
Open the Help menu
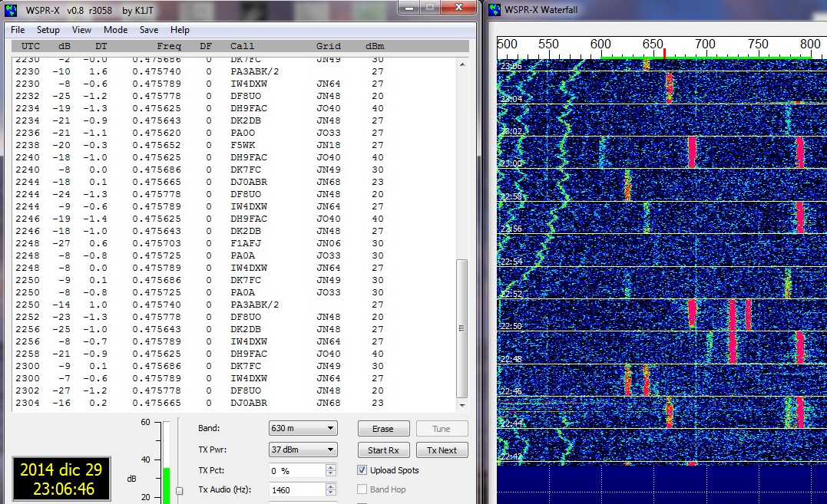pos(180,30)
